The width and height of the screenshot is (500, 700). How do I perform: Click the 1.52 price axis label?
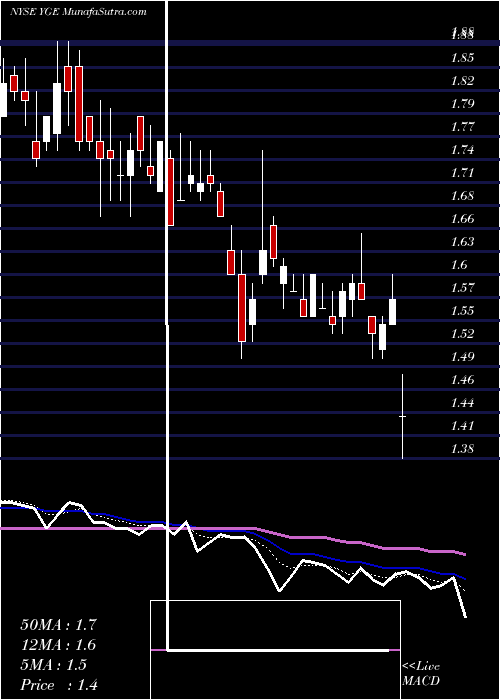click(x=462, y=334)
